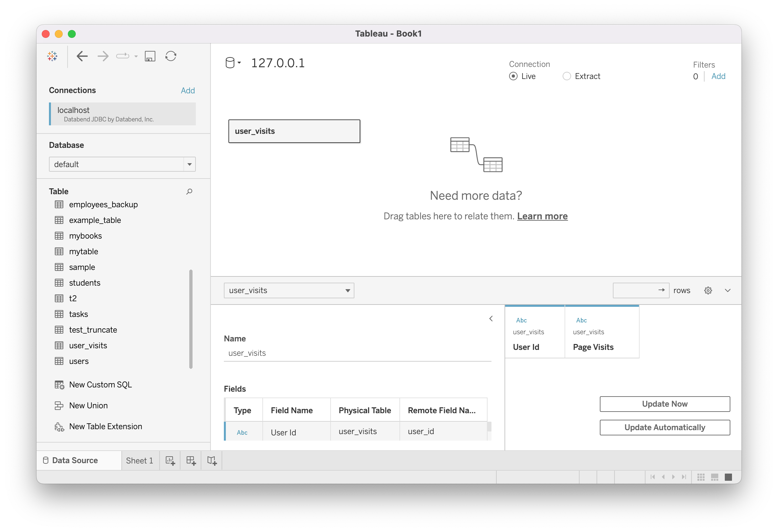778x532 pixels.
Task: Click the New Custom SQL icon
Action: point(59,385)
